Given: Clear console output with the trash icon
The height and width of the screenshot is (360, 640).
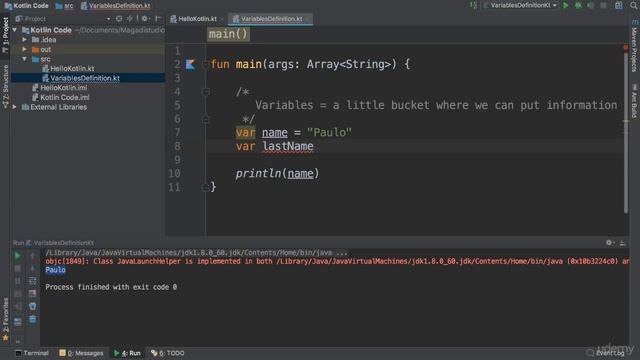Looking at the screenshot, I should pyautogui.click(x=33, y=319).
